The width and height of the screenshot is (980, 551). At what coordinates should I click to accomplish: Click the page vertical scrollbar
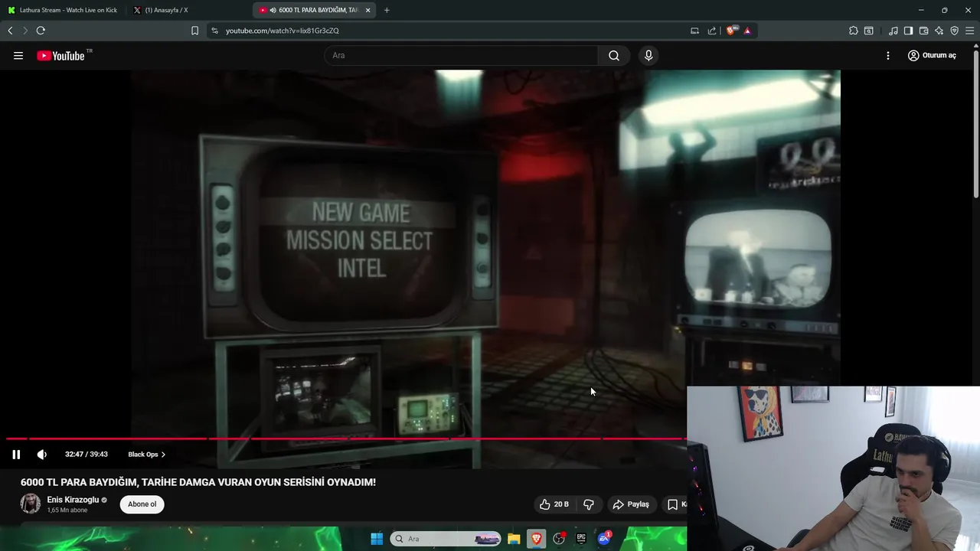[976, 122]
